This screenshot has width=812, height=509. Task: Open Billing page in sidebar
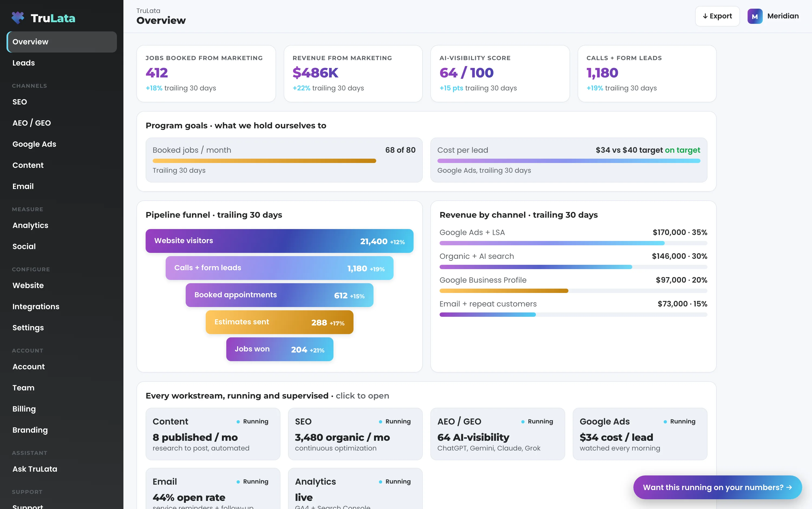(62, 409)
